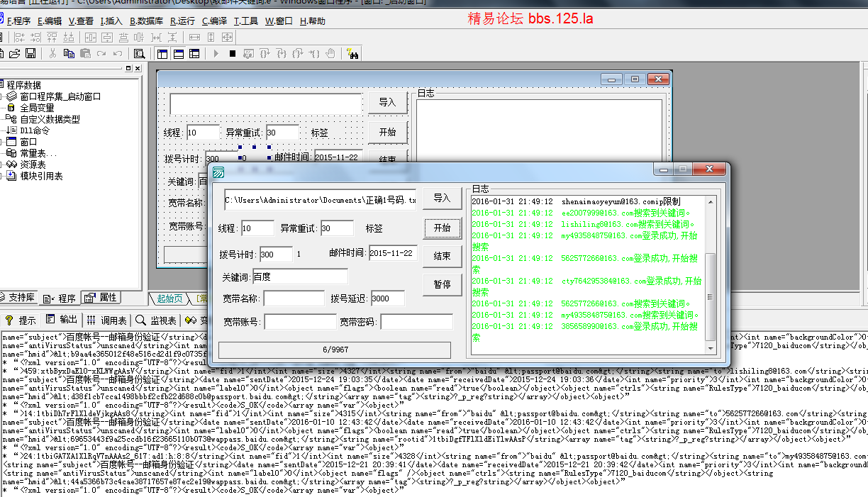Click the Save file toolbar icon
This screenshot has width=868, height=497.
(30, 54)
